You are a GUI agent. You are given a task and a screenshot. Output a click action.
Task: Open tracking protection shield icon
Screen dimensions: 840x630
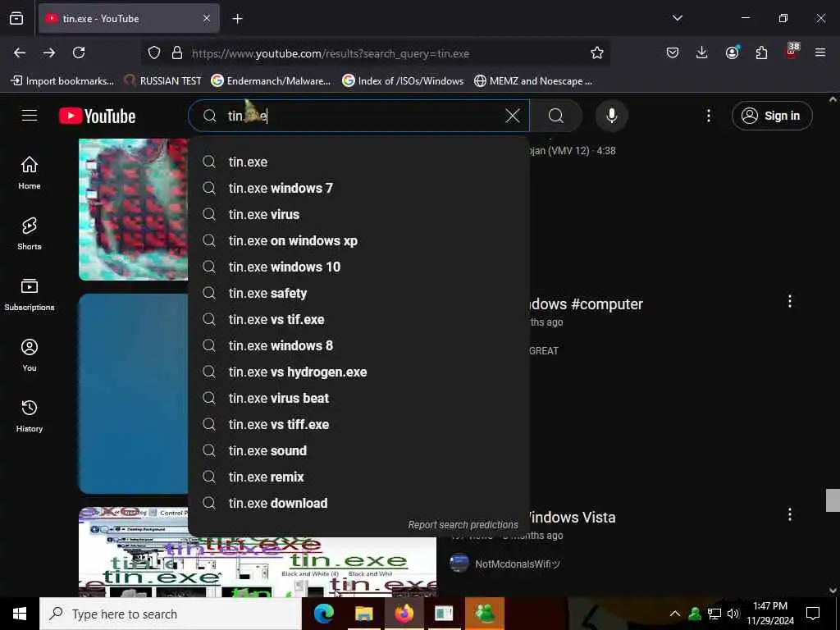(154, 52)
